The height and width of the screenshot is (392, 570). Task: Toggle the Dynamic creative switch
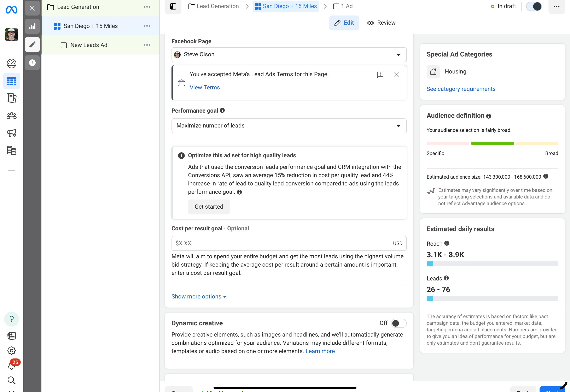pyautogui.click(x=399, y=323)
